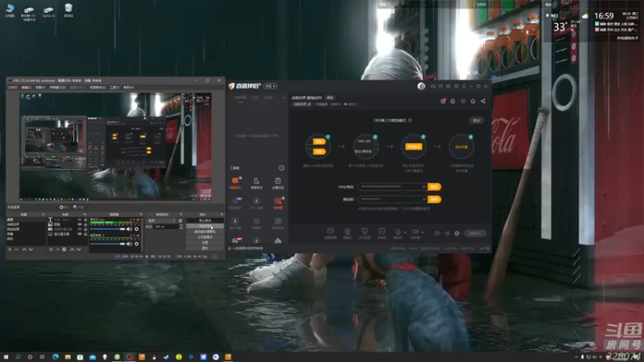Open the gift icon with red dot

click(x=443, y=101)
